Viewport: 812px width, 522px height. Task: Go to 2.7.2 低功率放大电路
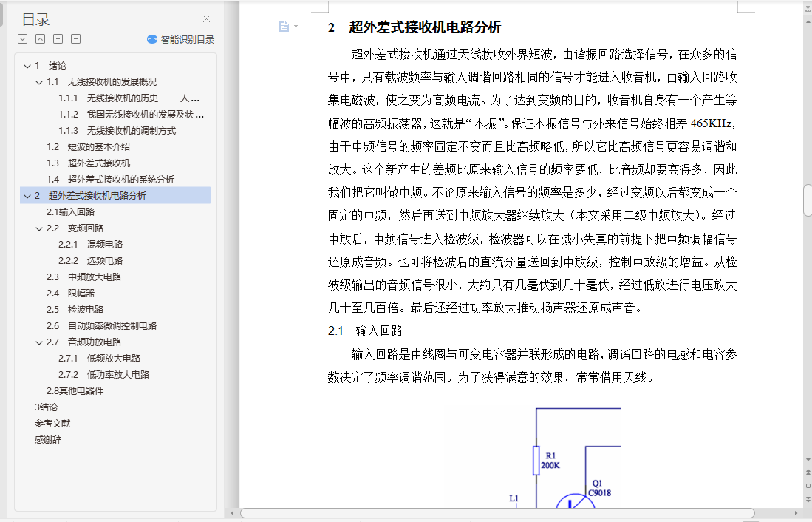tap(103, 375)
